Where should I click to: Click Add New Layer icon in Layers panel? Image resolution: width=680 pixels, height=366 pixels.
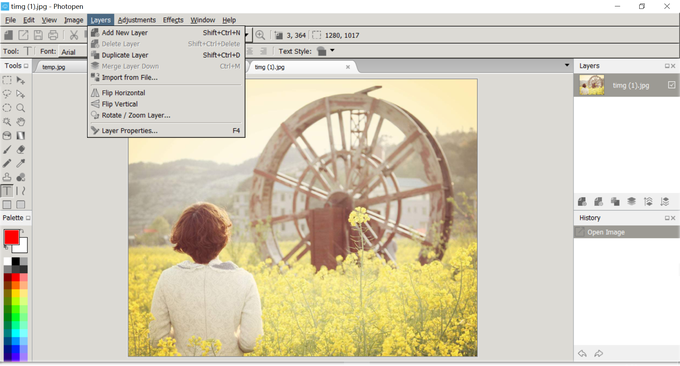click(x=582, y=202)
